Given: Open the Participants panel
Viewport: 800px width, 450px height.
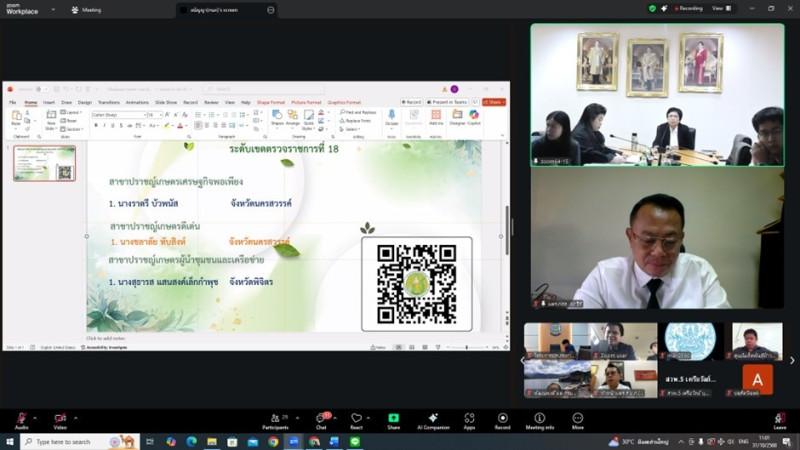Looking at the screenshot, I should (275, 420).
